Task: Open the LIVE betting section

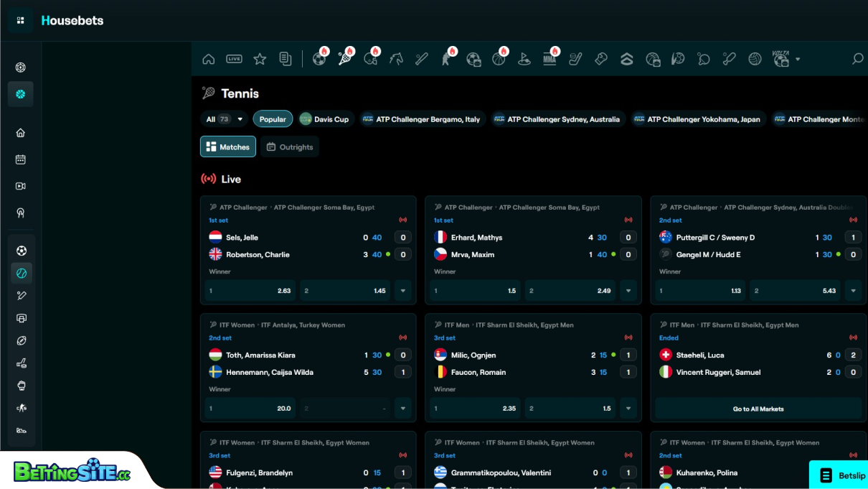Action: point(234,59)
